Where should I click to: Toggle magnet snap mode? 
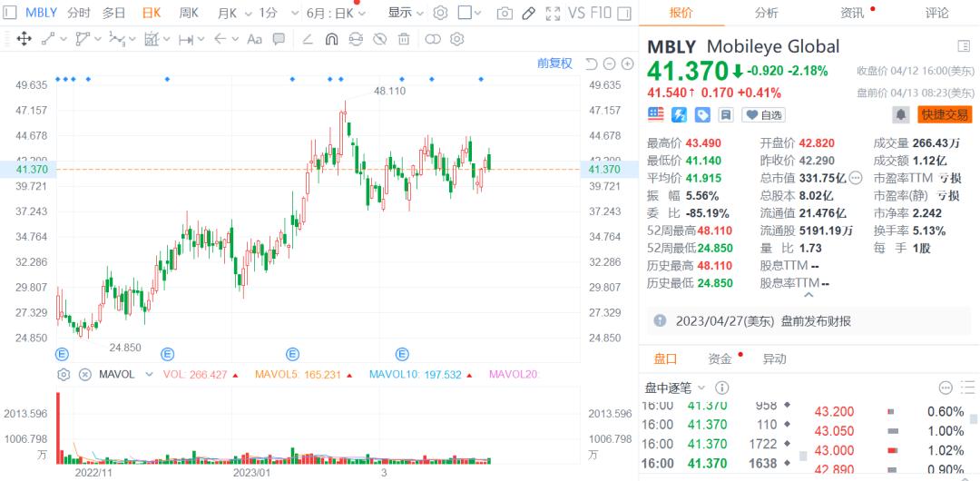pyautogui.click(x=332, y=39)
